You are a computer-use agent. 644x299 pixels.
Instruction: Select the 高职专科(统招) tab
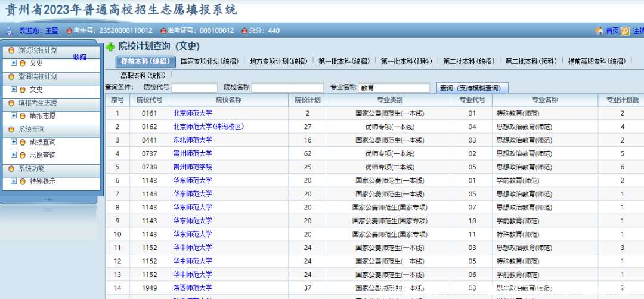pos(143,75)
